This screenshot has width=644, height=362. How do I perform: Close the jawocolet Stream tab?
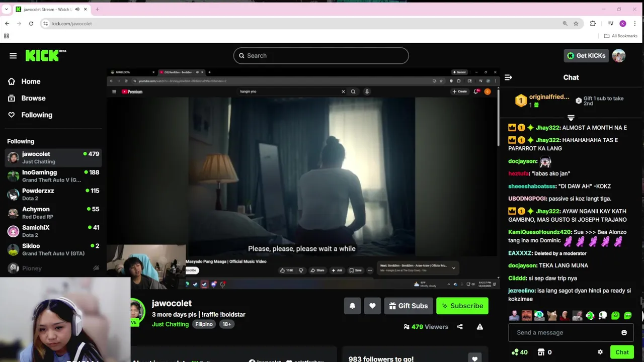[85, 9]
